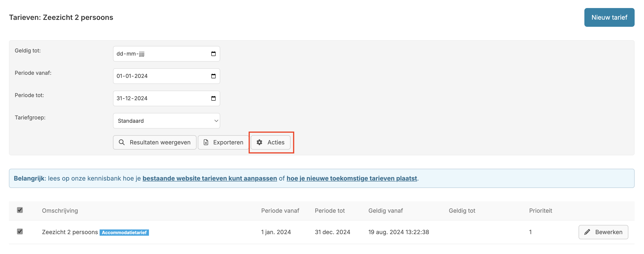Click Resultaten weergeven button
This screenshot has height=254, width=644.
pos(155,142)
